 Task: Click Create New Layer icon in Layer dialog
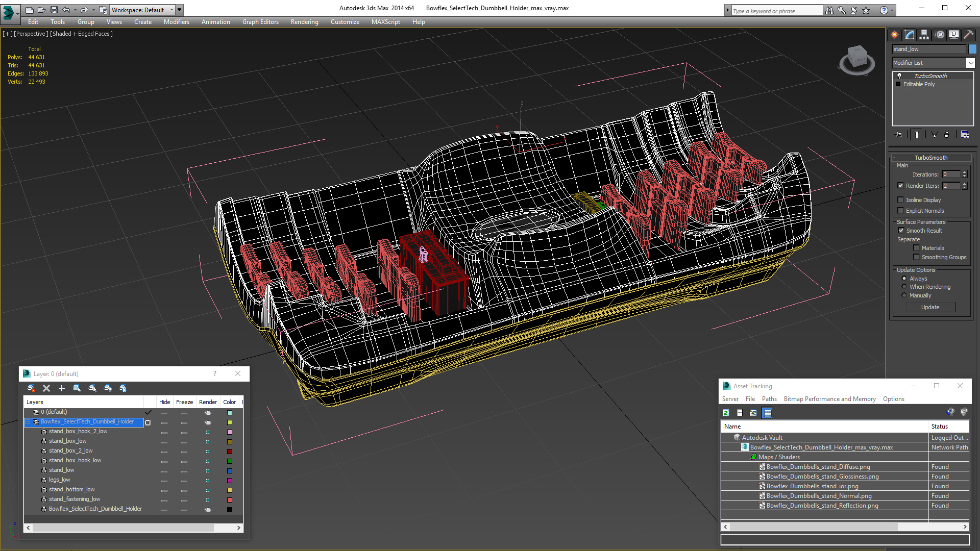click(31, 388)
